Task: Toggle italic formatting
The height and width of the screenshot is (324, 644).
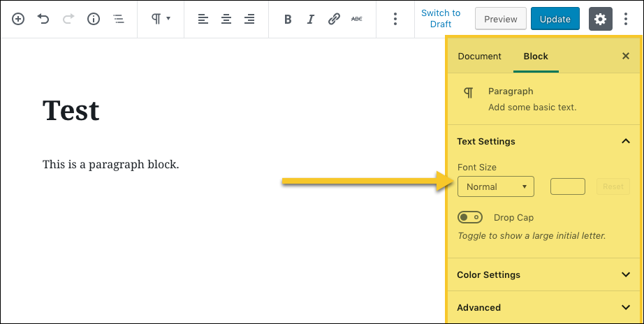Action: click(x=311, y=20)
